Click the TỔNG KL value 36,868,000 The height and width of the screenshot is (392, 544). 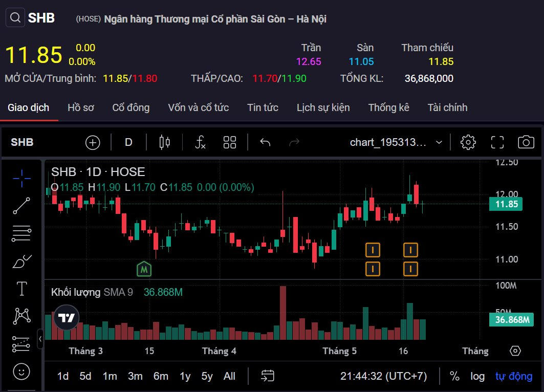429,78
